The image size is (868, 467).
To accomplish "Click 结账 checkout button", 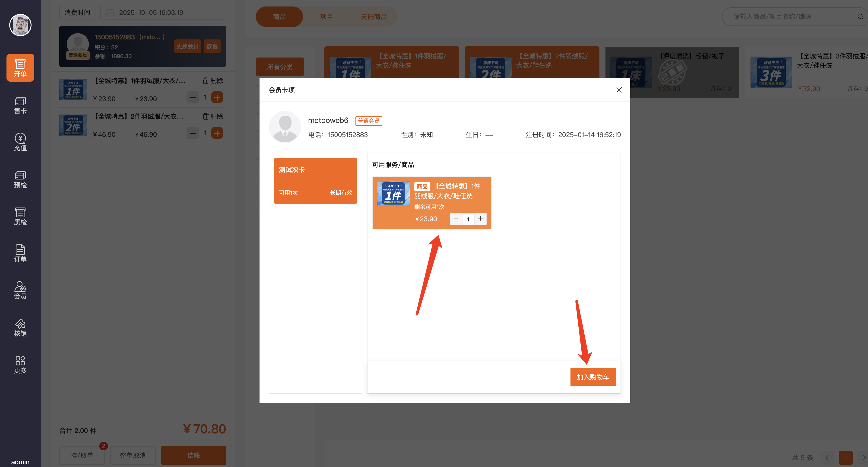I will click(x=193, y=455).
